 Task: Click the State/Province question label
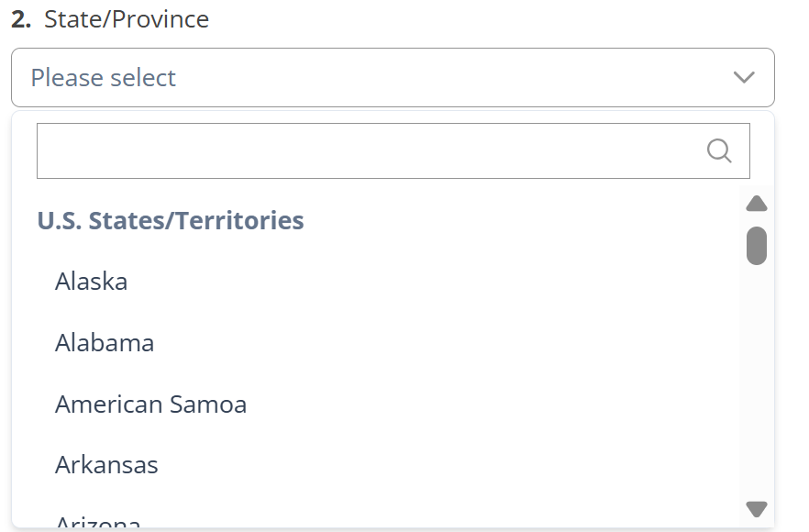click(127, 19)
